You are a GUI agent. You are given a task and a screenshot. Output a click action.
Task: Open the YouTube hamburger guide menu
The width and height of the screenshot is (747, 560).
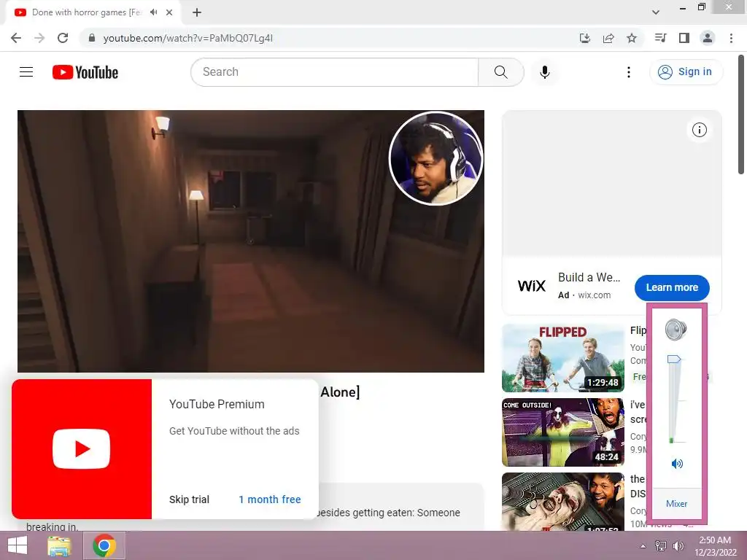click(x=26, y=72)
